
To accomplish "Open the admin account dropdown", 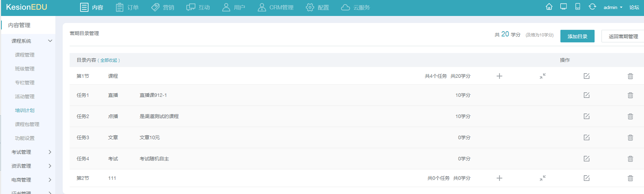I will pos(612,7).
